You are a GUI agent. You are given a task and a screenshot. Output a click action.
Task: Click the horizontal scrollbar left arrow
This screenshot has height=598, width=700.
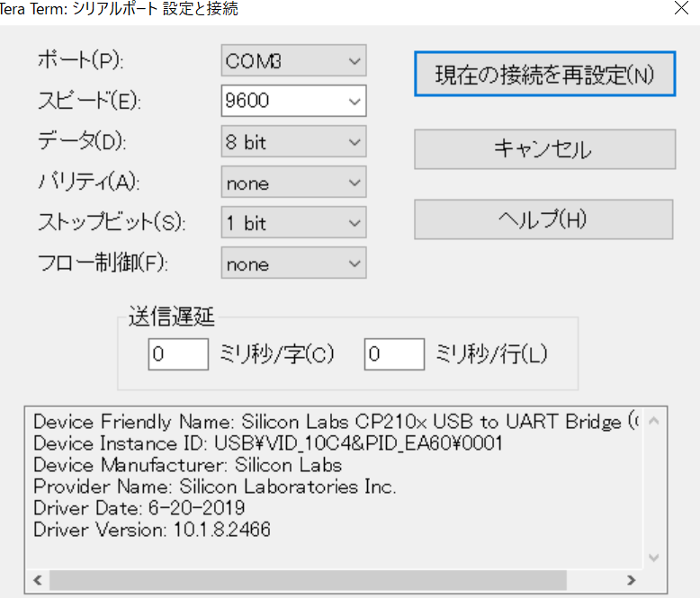click(x=38, y=580)
